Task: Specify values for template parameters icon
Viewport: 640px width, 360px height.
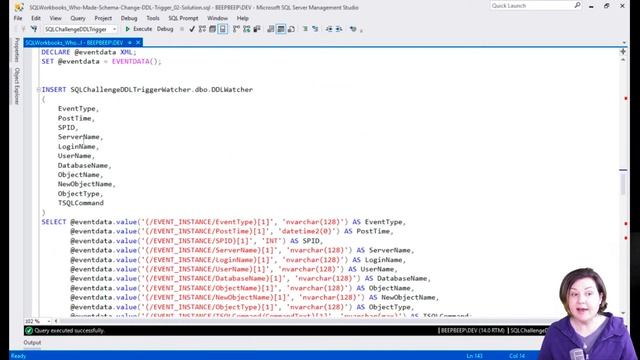Action: [x=353, y=29]
